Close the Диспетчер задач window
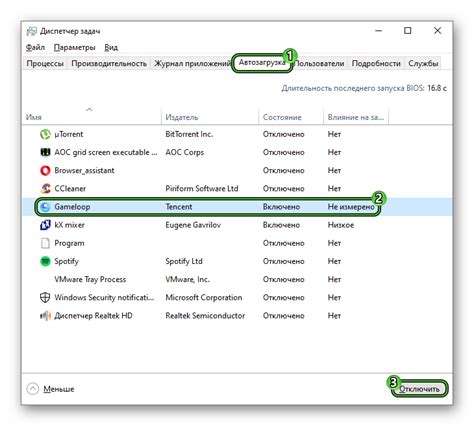Viewport: 474px width, 426px height. click(438, 31)
